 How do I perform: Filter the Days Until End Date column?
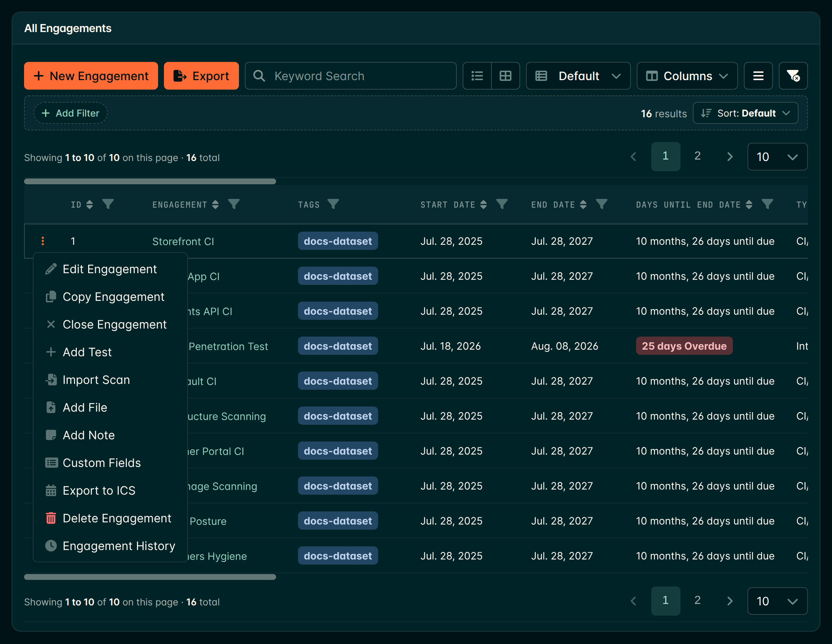(767, 204)
